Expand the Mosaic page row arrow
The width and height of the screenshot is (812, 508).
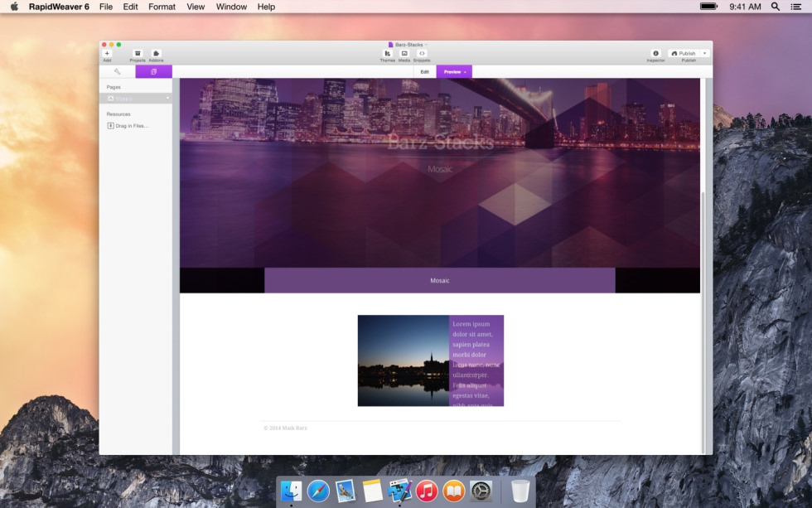[167, 99]
